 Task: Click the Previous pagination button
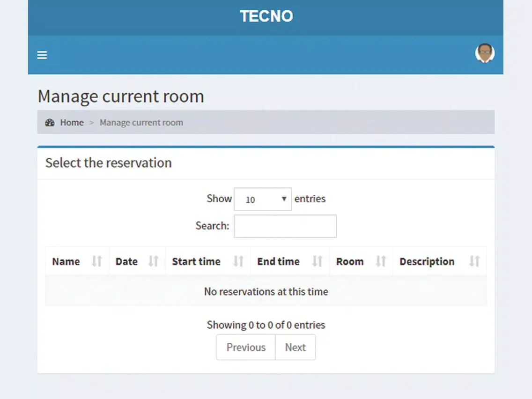click(x=246, y=347)
